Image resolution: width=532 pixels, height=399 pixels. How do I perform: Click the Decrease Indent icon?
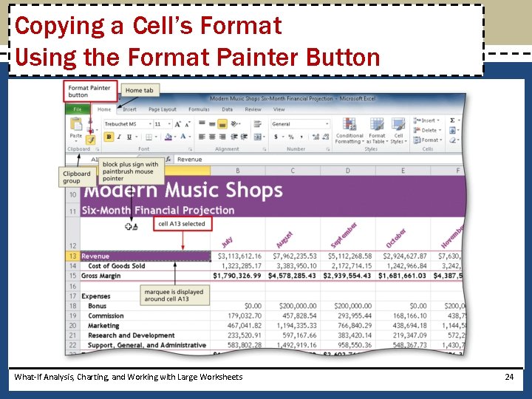(x=234, y=137)
